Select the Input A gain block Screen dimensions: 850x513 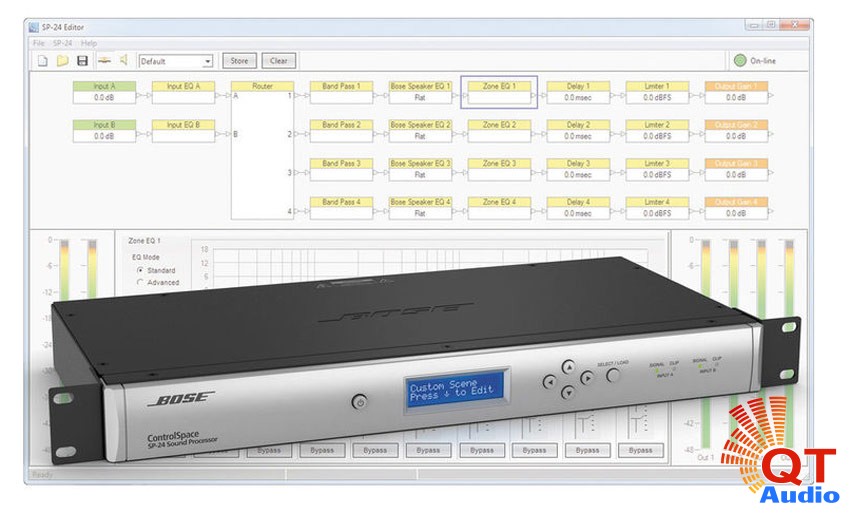pyautogui.click(x=103, y=92)
